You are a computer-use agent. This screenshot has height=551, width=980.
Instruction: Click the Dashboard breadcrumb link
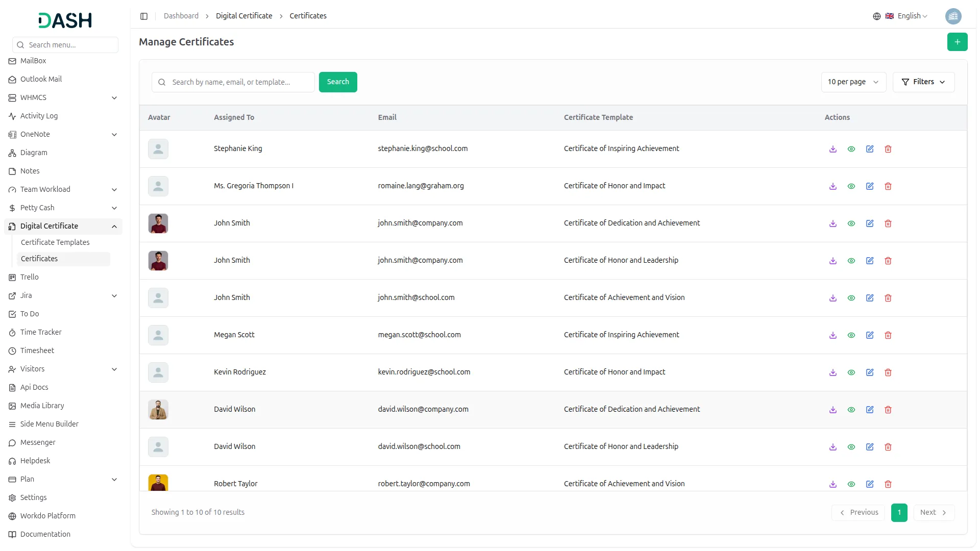[x=181, y=16]
